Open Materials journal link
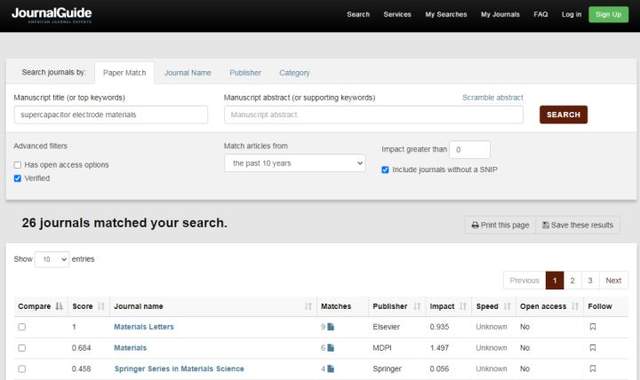Viewport: 640px width, 380px height. coord(130,348)
